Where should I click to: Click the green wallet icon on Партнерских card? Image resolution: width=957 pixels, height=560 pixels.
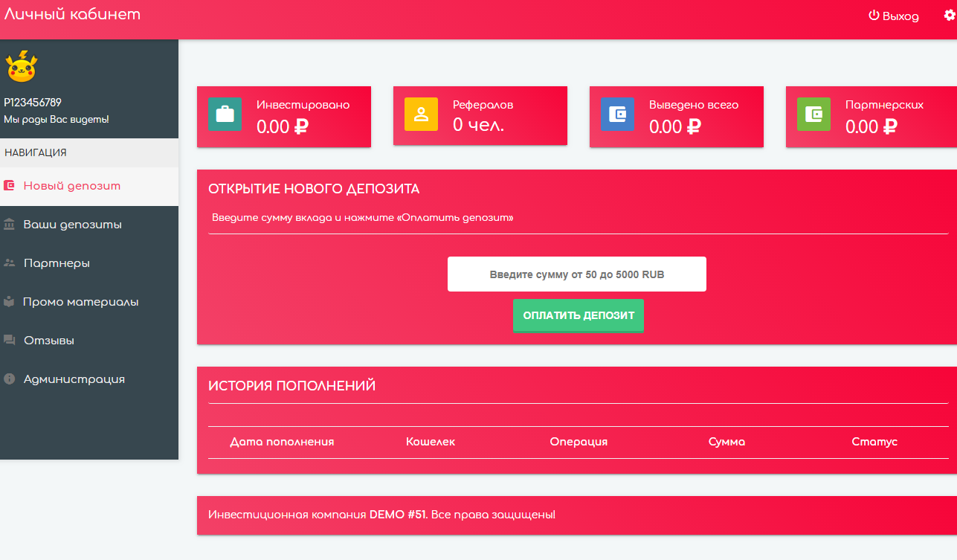pos(813,115)
